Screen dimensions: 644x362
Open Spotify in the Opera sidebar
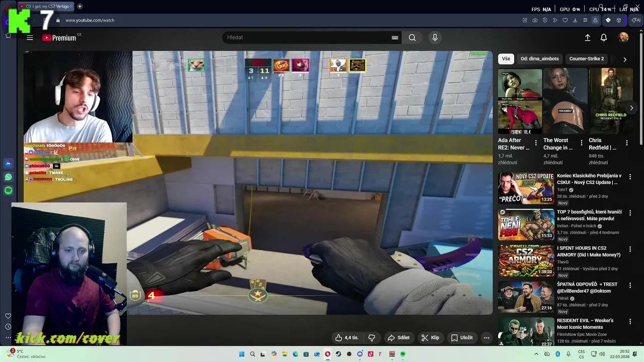8,191
